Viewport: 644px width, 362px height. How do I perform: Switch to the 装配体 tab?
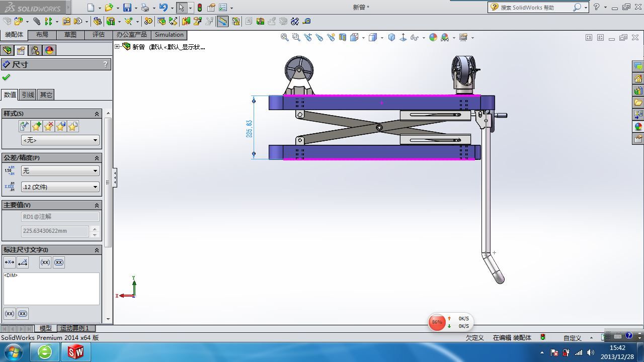coord(14,35)
